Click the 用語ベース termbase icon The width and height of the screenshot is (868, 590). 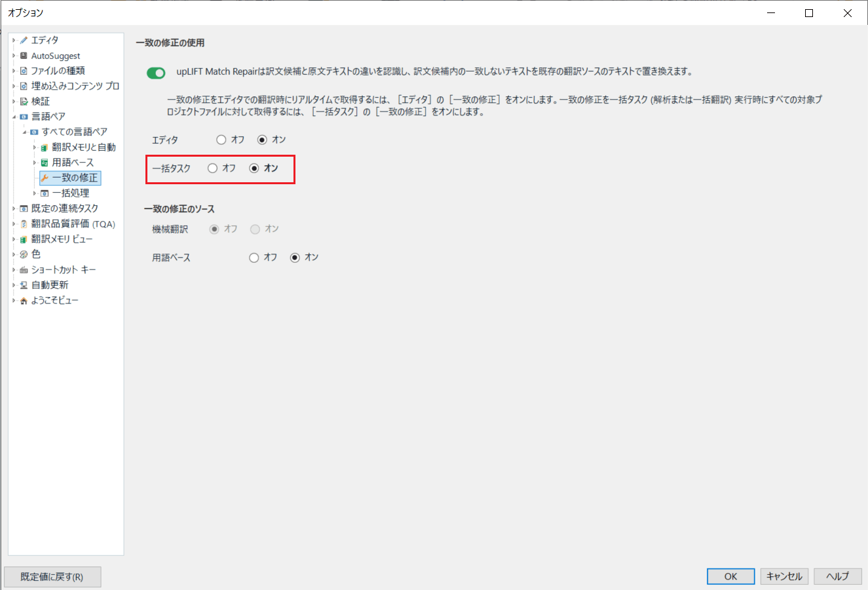pos(45,163)
